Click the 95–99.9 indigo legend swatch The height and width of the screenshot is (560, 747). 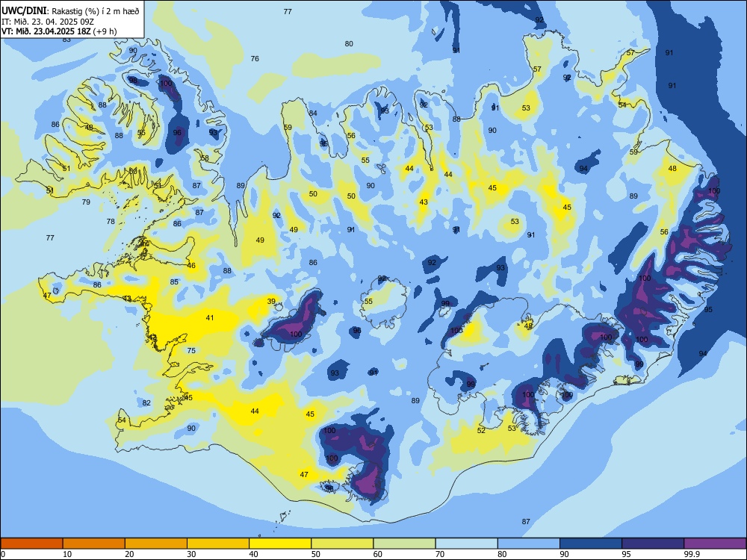(x=653, y=544)
